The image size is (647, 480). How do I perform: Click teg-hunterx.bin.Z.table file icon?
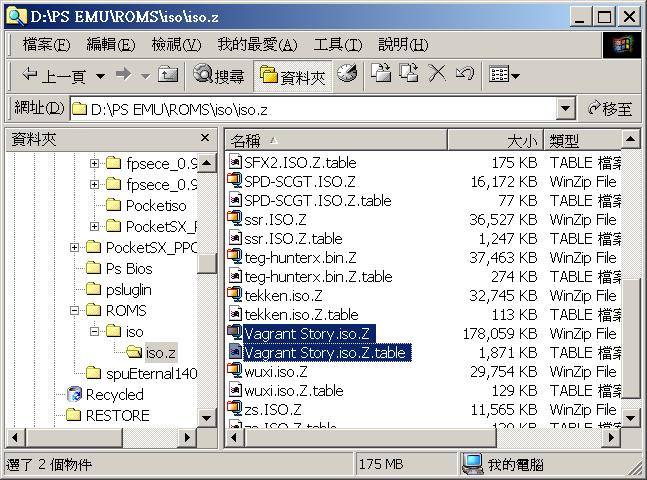[x=235, y=275]
